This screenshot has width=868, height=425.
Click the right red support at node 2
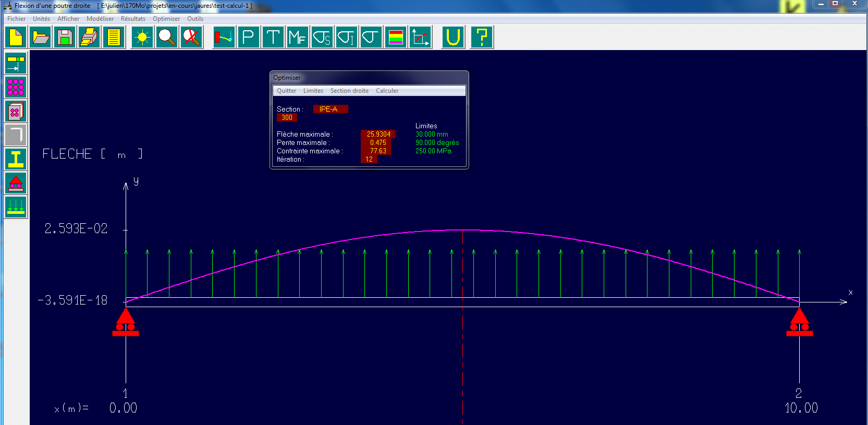pos(800,322)
